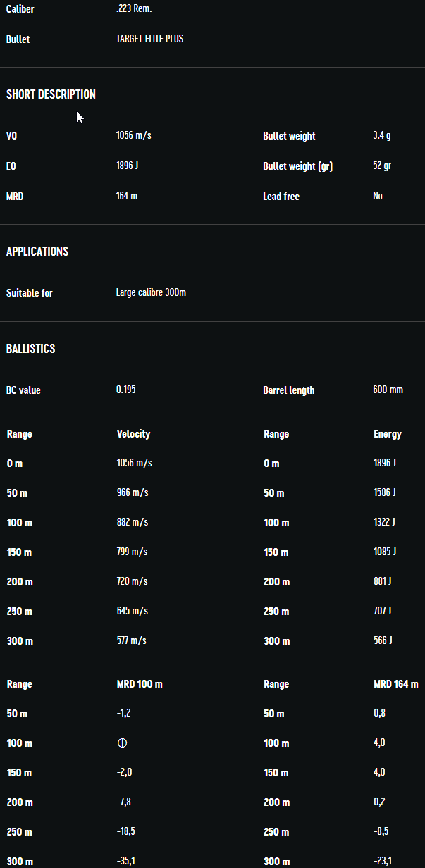Collapse the SHORT DESCRIPTION section heading
Screen dimensions: 425x868
[x=51, y=94]
